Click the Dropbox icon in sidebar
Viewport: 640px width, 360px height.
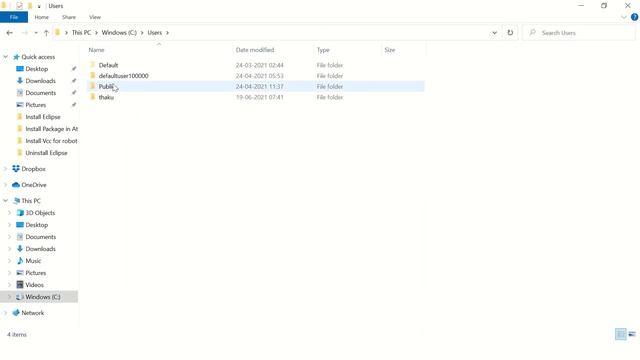(16, 169)
